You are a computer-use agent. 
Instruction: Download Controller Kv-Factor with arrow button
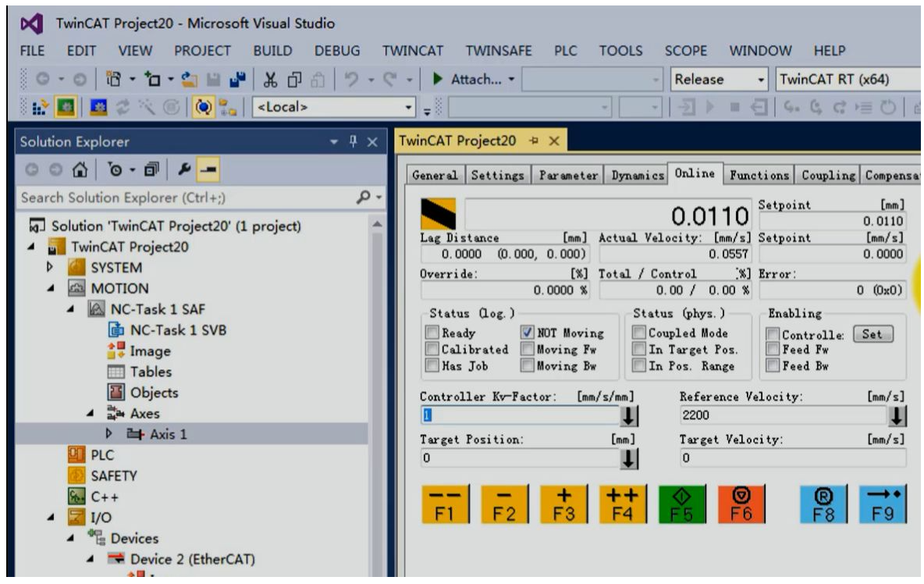tap(629, 416)
